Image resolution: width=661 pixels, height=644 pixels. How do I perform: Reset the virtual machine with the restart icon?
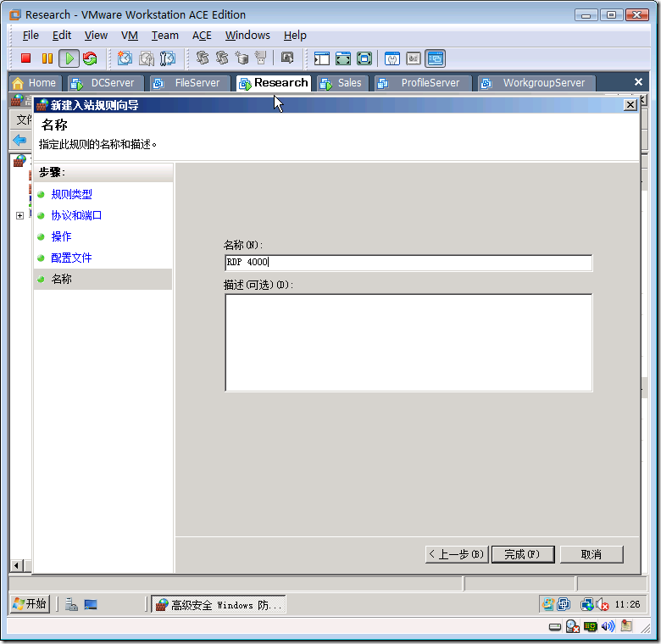tap(90, 58)
